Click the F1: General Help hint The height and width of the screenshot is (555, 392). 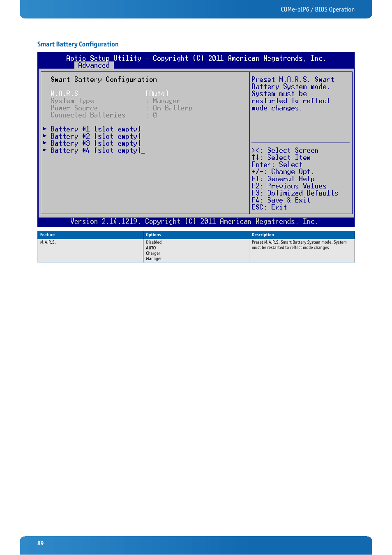[283, 179]
